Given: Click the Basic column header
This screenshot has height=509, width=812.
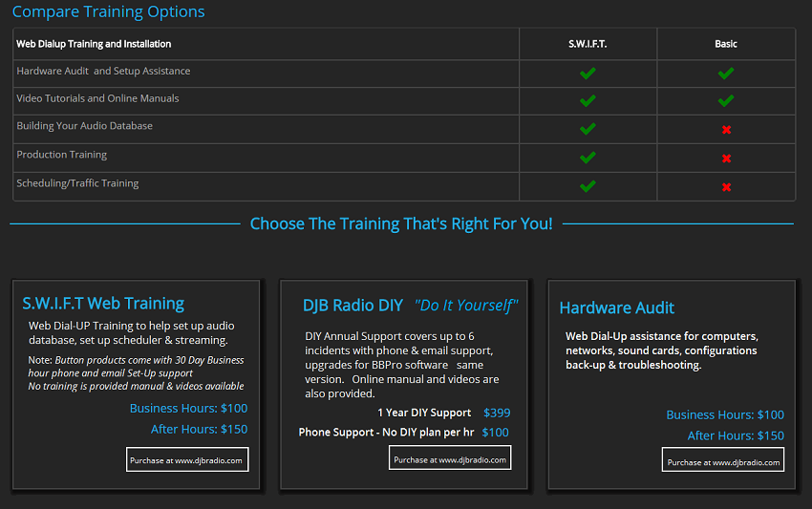Looking at the screenshot, I should point(725,44).
